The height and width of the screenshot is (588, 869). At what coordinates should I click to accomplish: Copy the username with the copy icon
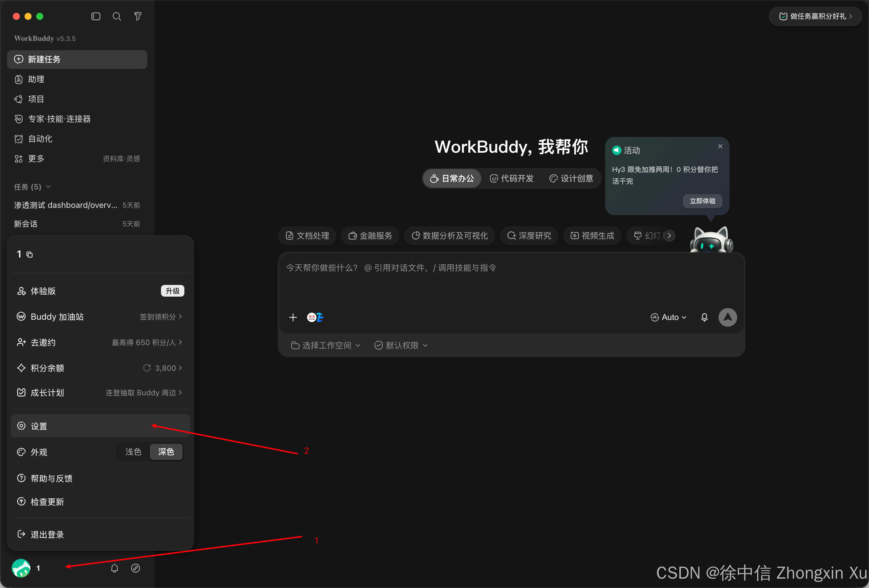(30, 254)
